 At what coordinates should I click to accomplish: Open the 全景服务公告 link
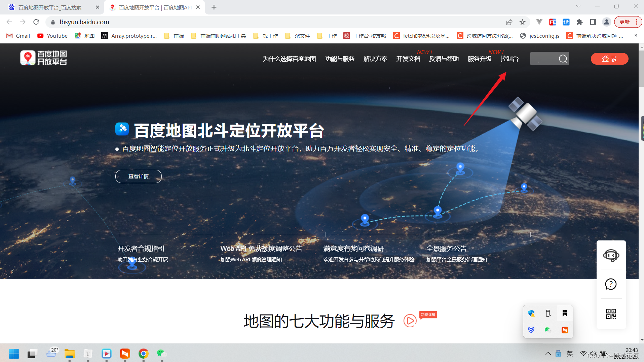point(447,249)
